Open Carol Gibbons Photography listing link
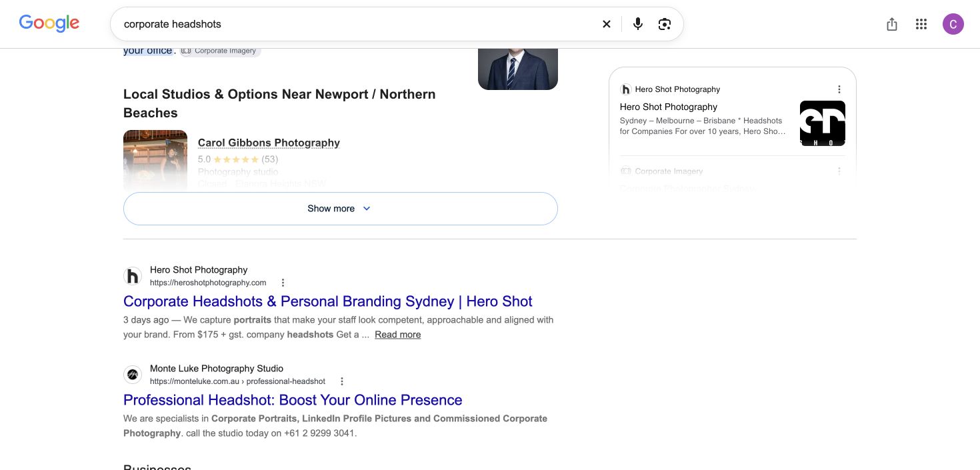This screenshot has width=980, height=470. pyautogui.click(x=269, y=143)
